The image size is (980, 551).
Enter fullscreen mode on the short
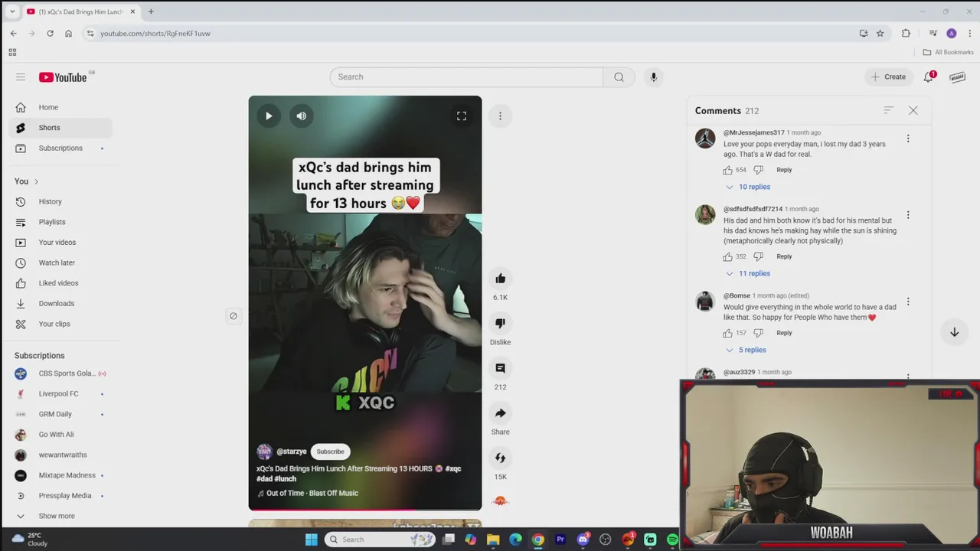[462, 116]
